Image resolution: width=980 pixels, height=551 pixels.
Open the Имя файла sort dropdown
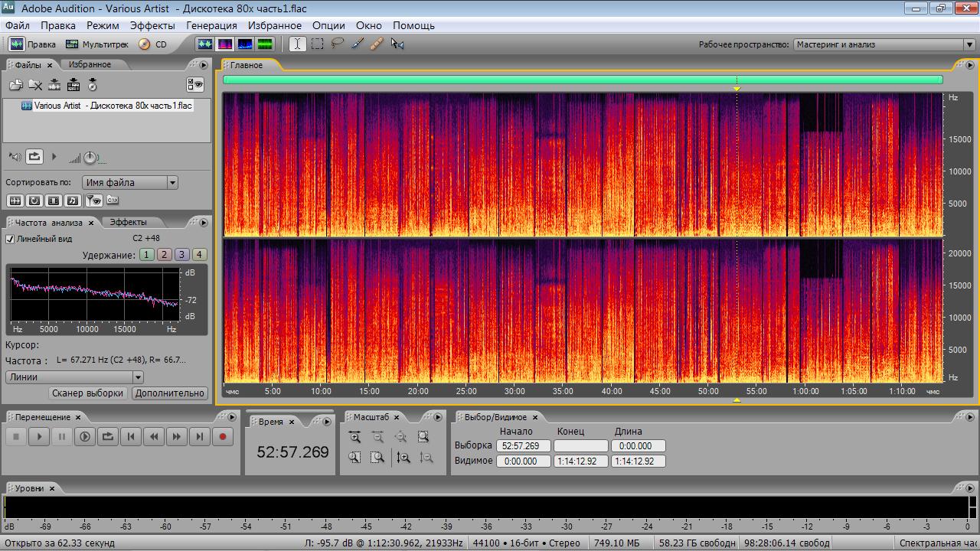tap(130, 182)
